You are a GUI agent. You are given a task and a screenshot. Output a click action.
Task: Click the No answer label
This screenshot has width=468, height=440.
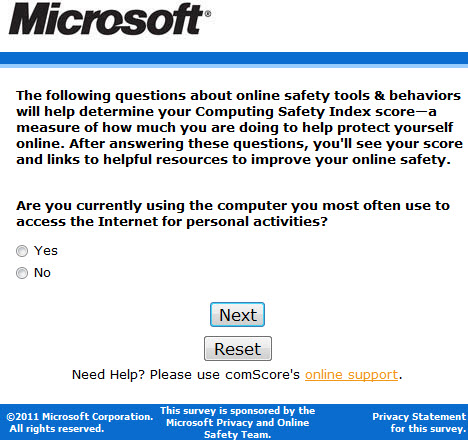42,273
